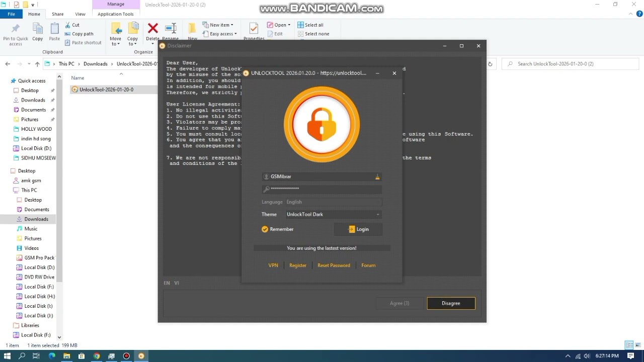
Task: Switch to the Share ribbon tab
Action: click(x=58, y=14)
